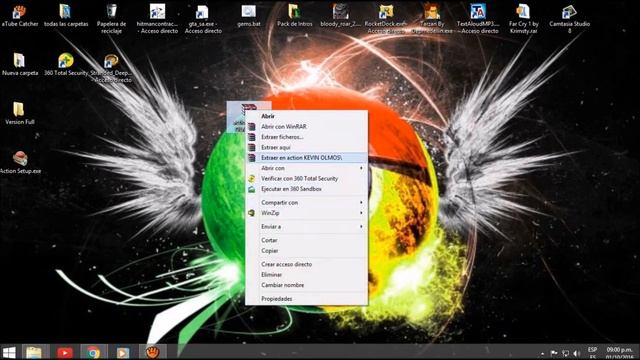Open 'Propiedades' from the context menu

306,299
